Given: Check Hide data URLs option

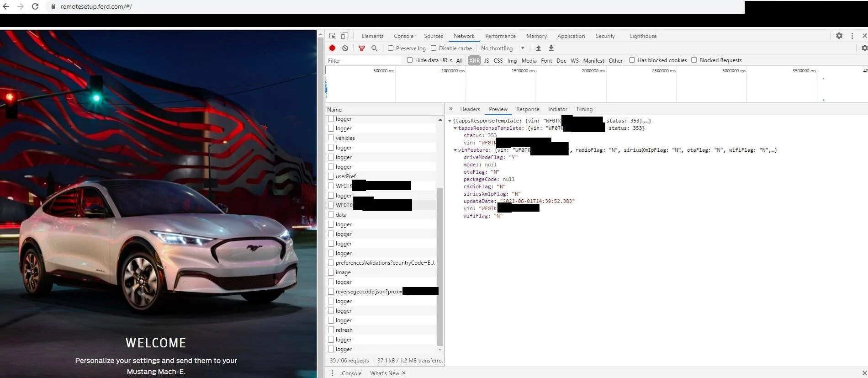Looking at the screenshot, I should [x=410, y=60].
